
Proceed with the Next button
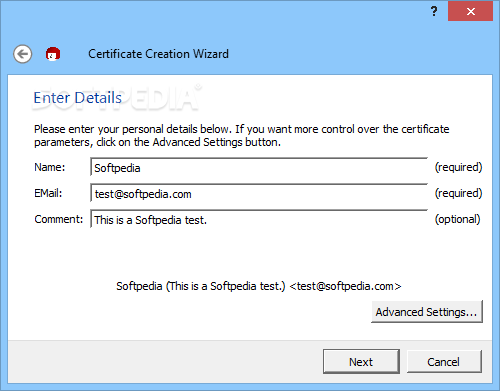[x=361, y=362]
